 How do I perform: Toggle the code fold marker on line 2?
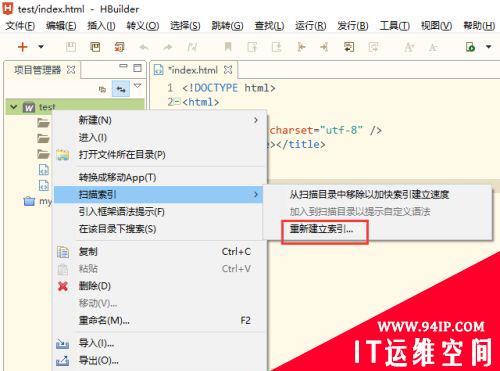point(178,102)
